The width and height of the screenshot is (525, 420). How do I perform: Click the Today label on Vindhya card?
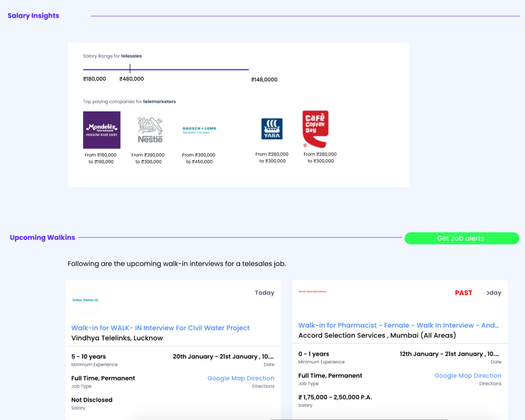[x=265, y=293]
